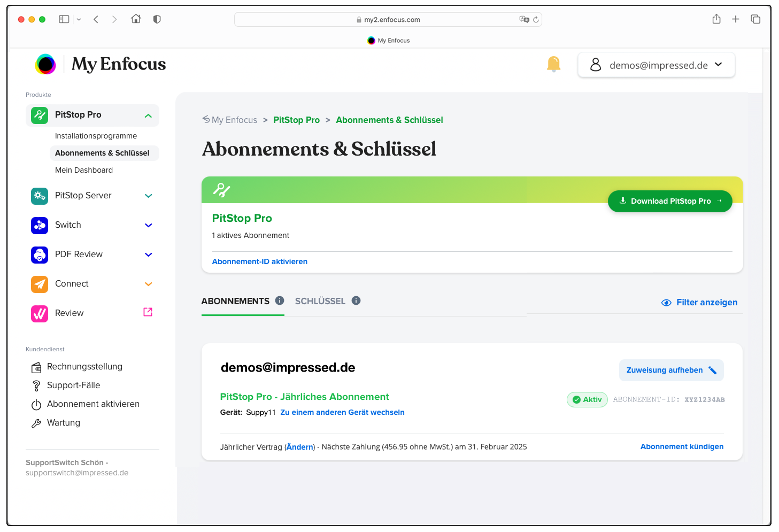Select the PitStop Pro wrench icon in sidebar
779x532 pixels.
coord(39,114)
